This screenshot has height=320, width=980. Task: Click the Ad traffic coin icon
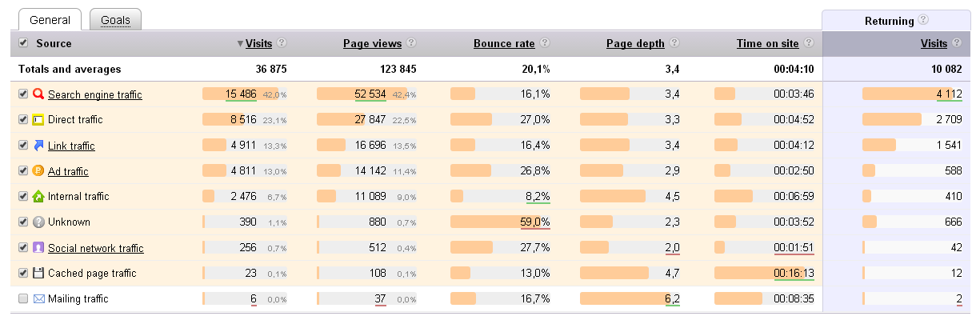pos(38,171)
